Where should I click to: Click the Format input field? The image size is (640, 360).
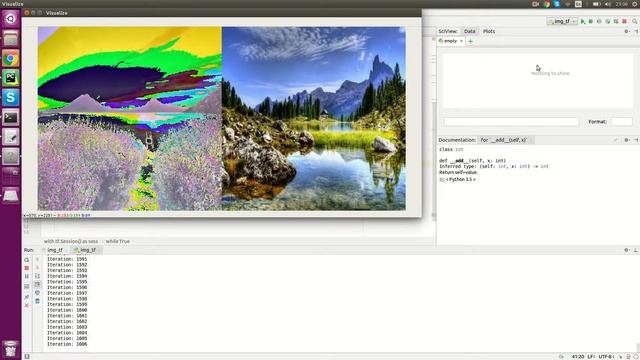pos(621,122)
